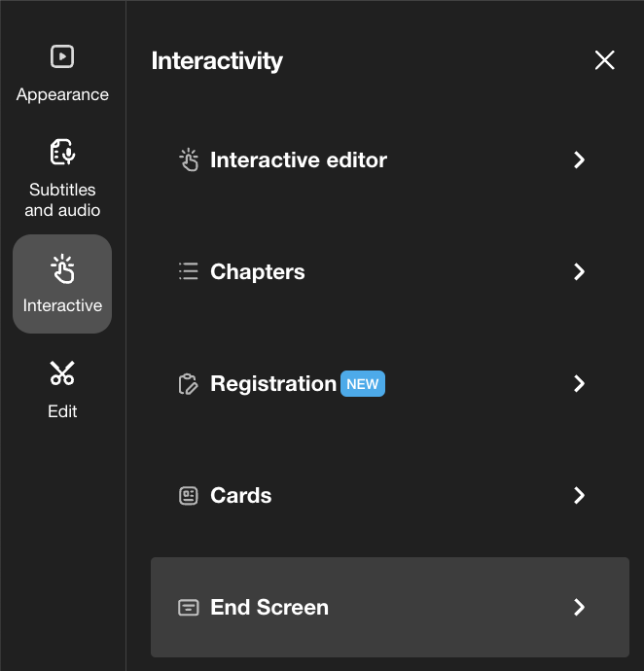Open the Subtitles and audio tab label
The height and width of the screenshot is (671, 644).
pos(62,199)
